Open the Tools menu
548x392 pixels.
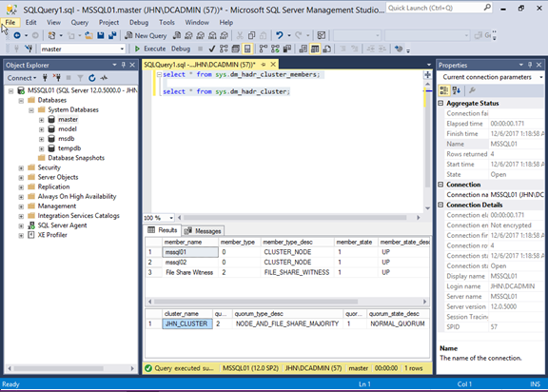click(x=166, y=23)
